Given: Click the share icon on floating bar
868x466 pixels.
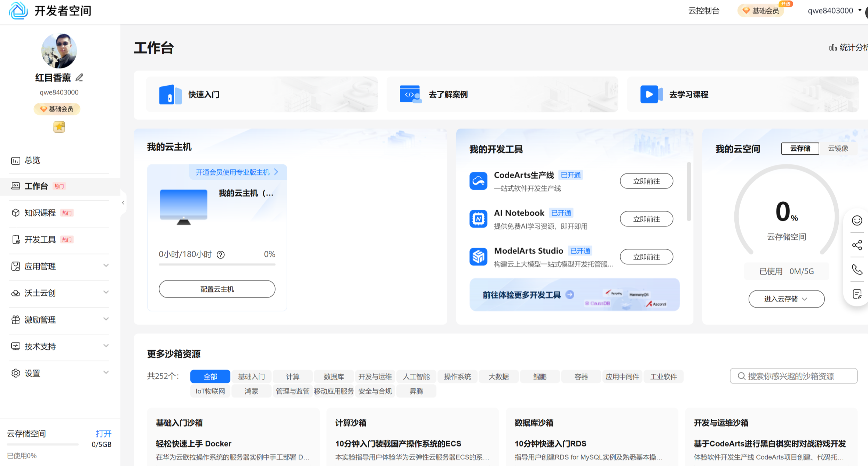Looking at the screenshot, I should (x=857, y=245).
